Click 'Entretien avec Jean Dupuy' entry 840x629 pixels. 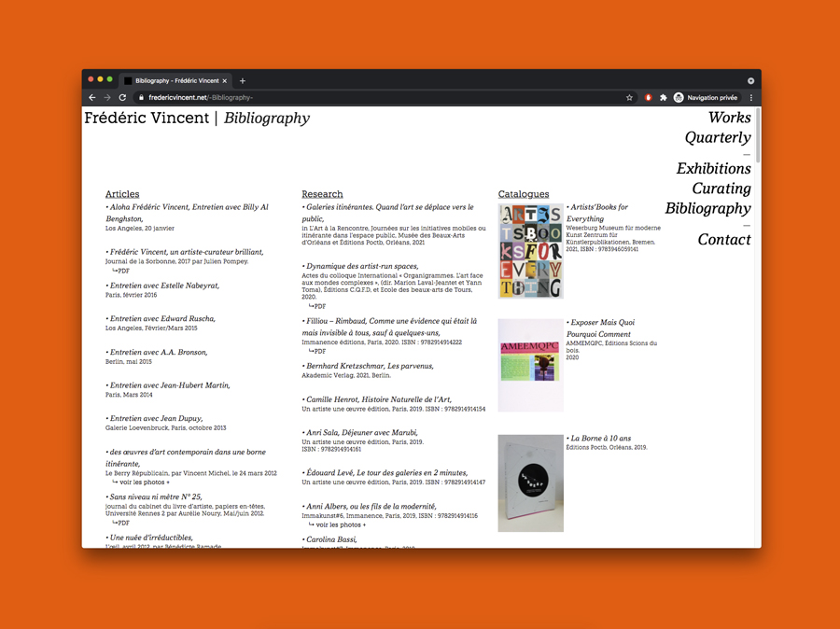click(x=154, y=418)
